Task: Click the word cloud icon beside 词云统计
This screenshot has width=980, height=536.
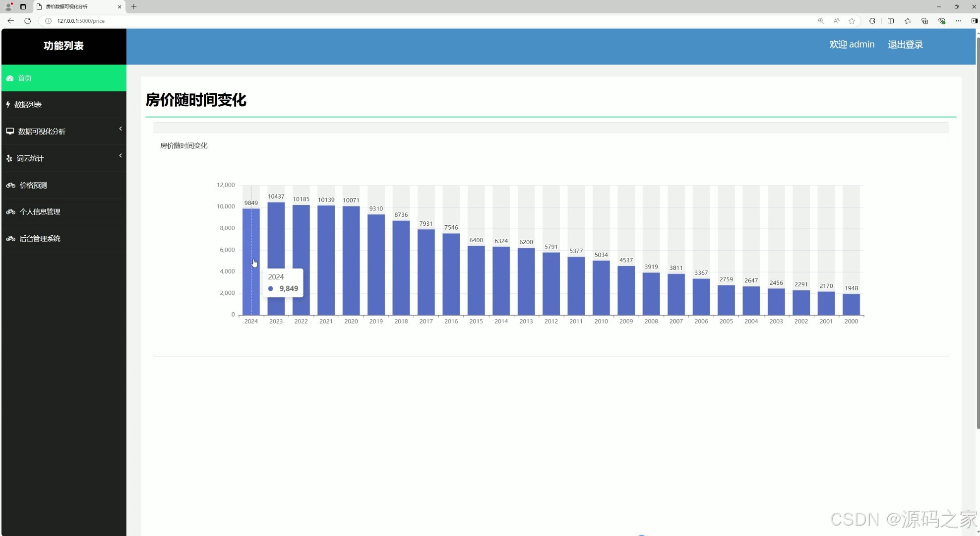Action: [x=9, y=158]
